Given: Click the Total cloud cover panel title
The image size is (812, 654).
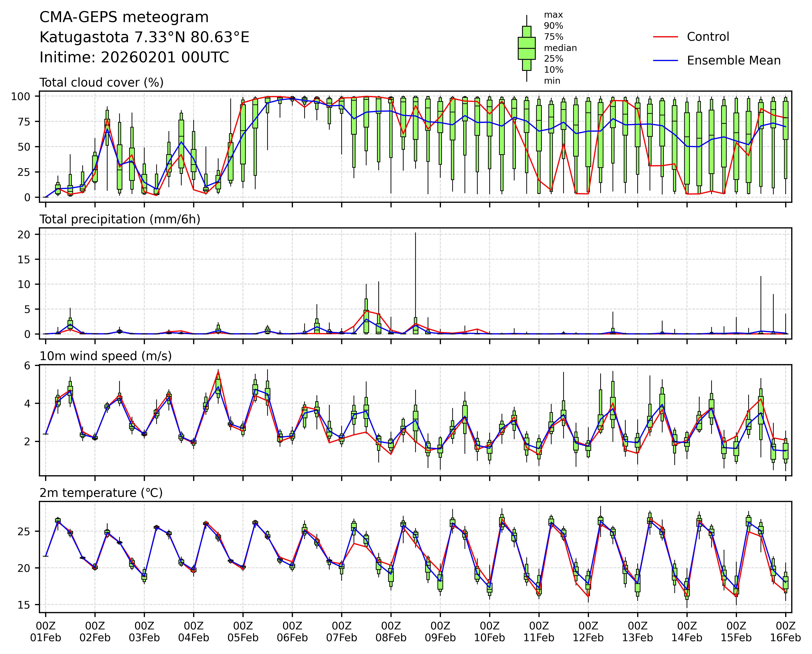Looking at the screenshot, I should [101, 82].
